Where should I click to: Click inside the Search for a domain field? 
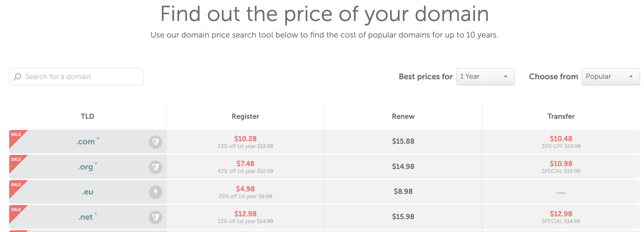click(81, 77)
